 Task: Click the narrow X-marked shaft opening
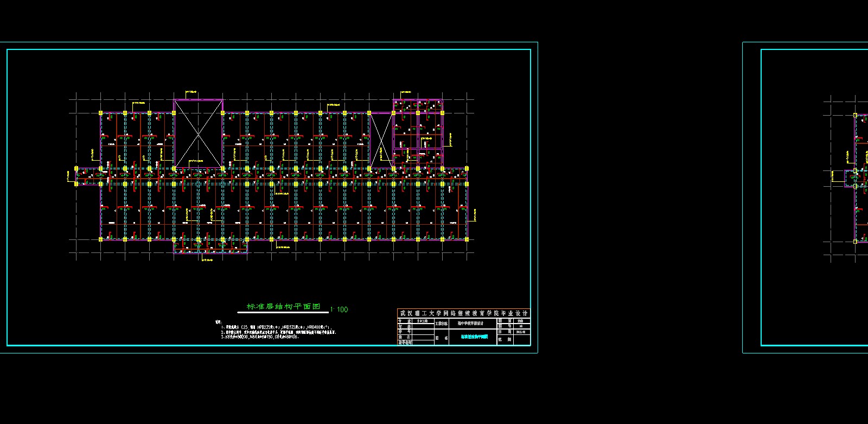tap(381, 140)
